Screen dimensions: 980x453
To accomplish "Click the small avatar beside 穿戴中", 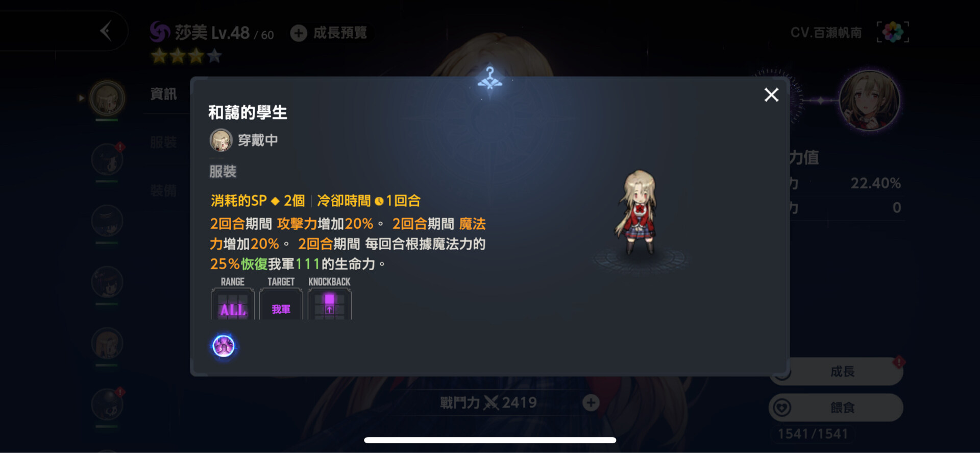I will (x=221, y=140).
